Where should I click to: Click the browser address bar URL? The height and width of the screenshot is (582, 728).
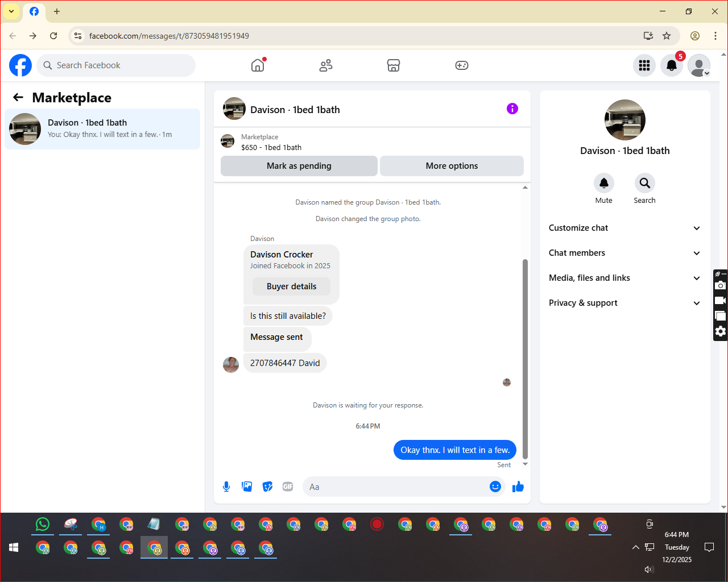pyautogui.click(x=169, y=36)
